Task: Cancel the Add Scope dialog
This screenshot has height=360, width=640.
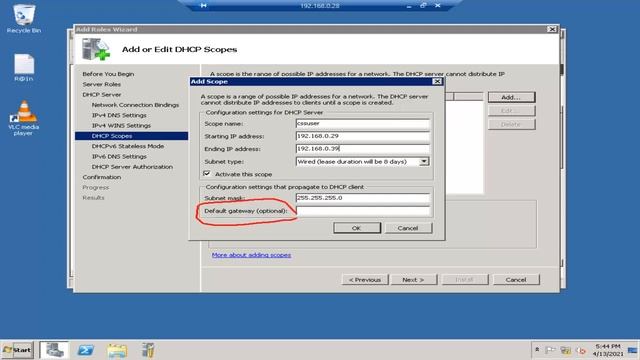Action: (408, 228)
